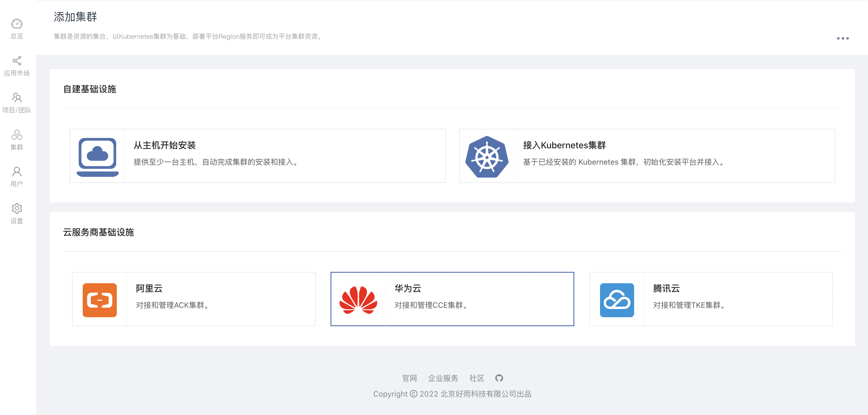Click the orange Alibaba Cloud logo

(100, 300)
